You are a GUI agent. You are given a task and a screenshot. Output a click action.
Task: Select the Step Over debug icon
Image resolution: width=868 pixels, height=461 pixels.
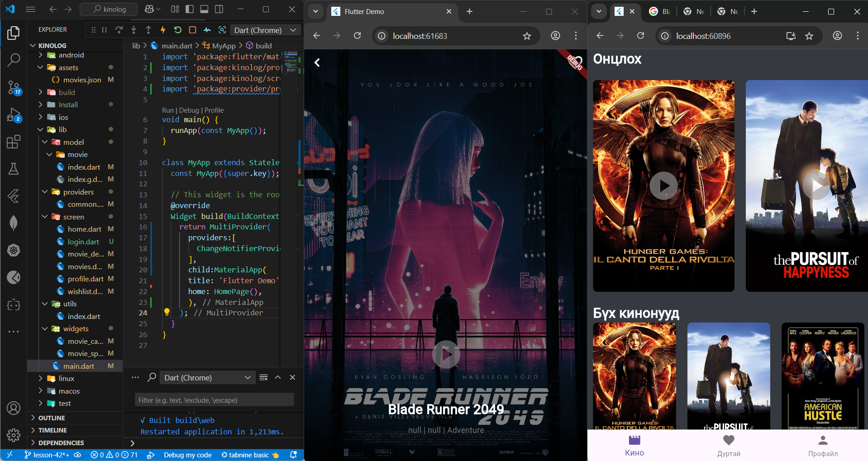pos(119,30)
